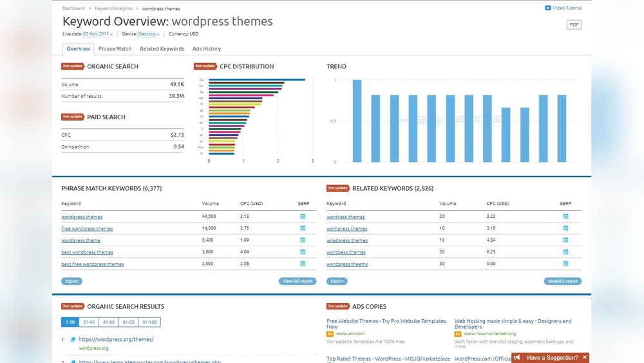Switch results to the 41-60 range
Viewport: 644px width, 363px height.
tap(108, 322)
